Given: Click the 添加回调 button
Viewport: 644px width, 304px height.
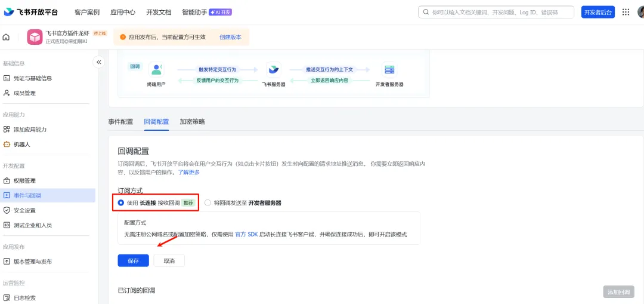Looking at the screenshot, I should 618,292.
